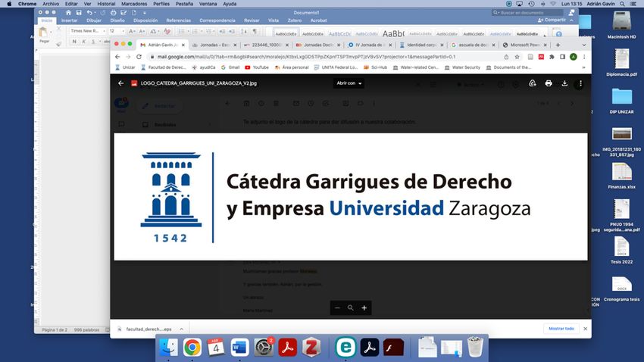
Task: Zoom in with the plus button
Action: pos(364,307)
